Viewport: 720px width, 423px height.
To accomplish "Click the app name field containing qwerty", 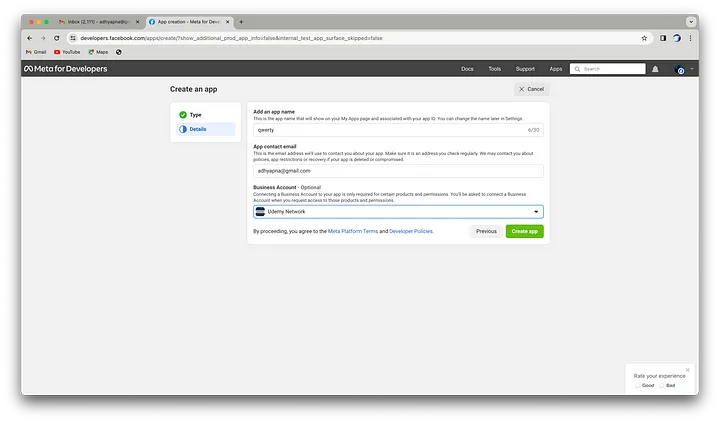I will click(398, 130).
